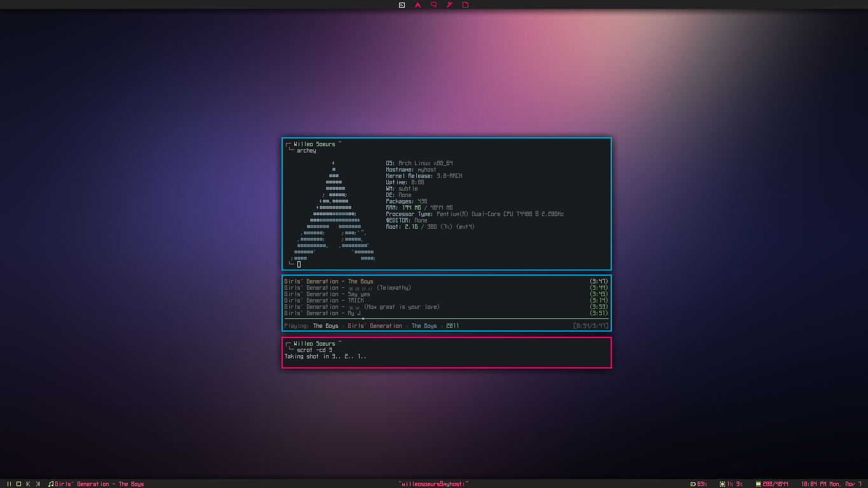Click the Root disk usage line
The width and height of the screenshot is (868, 488).
click(x=430, y=227)
